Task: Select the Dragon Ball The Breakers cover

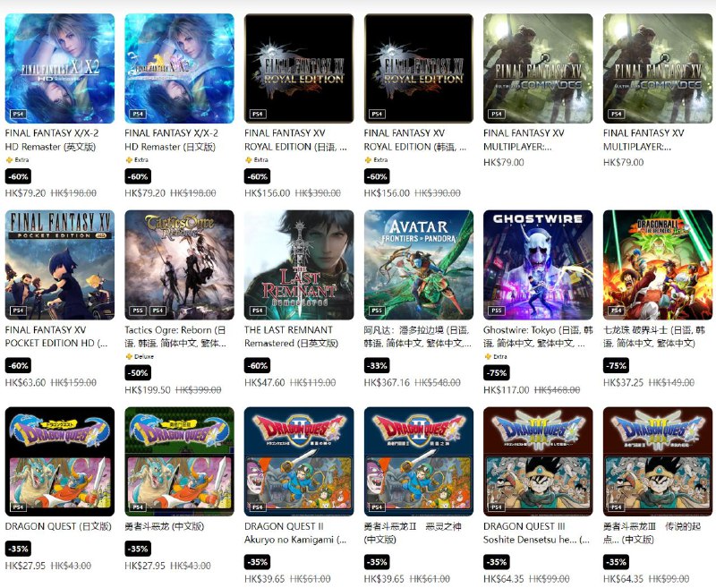Action: tap(658, 265)
